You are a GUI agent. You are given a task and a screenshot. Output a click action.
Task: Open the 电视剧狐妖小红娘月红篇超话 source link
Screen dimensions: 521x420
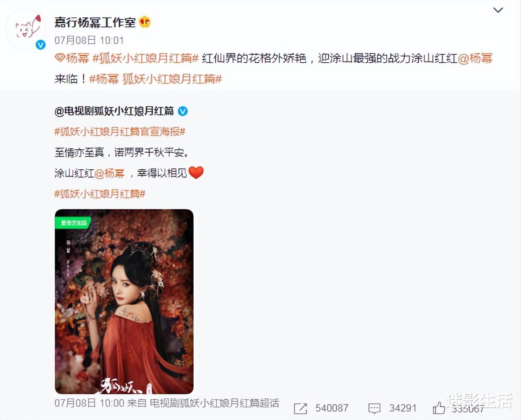click(x=214, y=403)
